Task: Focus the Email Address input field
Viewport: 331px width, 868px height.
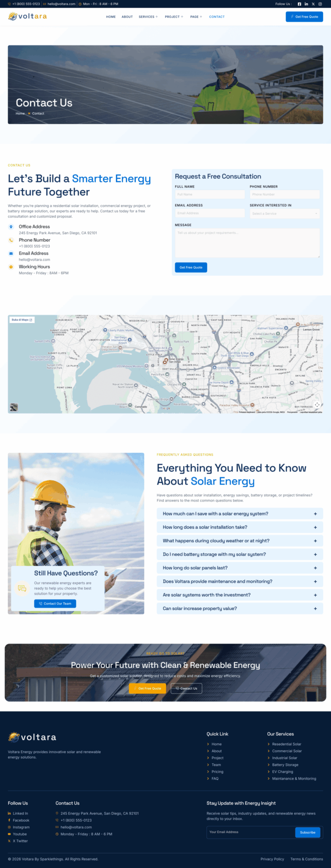Action: (210, 213)
